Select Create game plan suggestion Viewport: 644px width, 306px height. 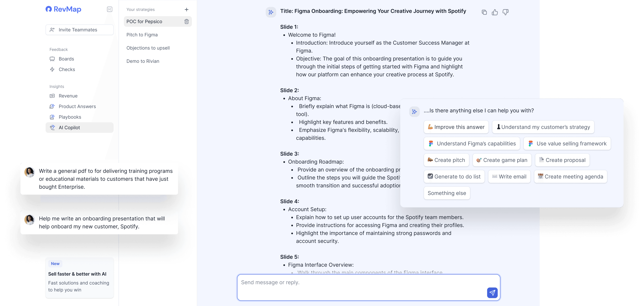[502, 160]
